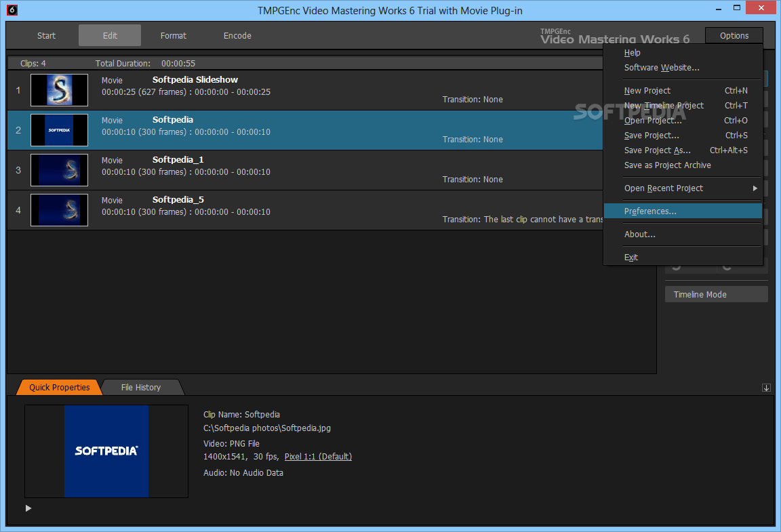Maximize the application window
This screenshot has height=532, width=781.
737,8
